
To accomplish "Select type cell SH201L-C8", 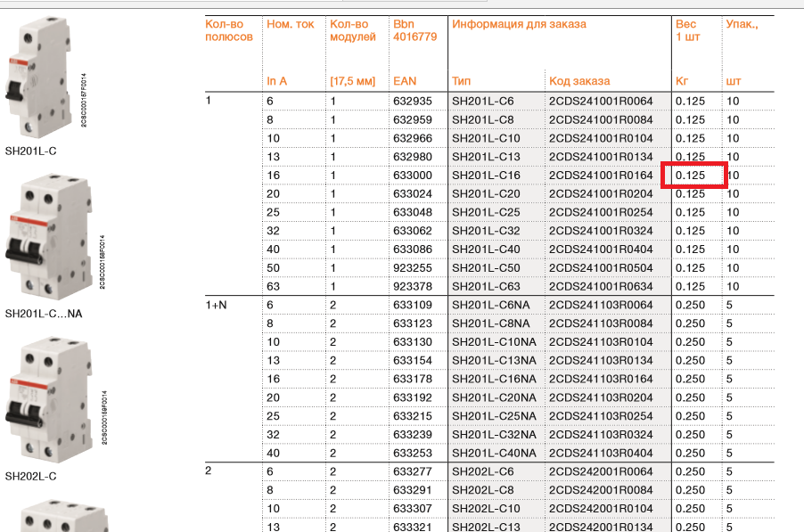I will (482, 120).
